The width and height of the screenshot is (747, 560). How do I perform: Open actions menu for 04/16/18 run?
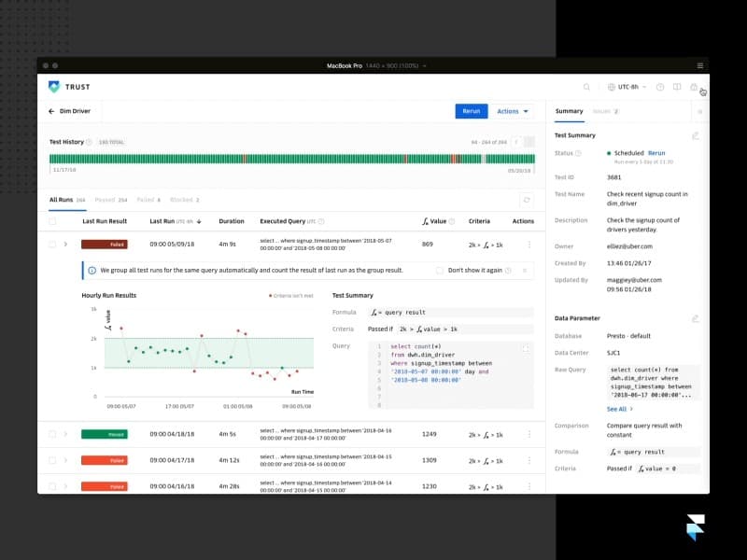pos(529,486)
